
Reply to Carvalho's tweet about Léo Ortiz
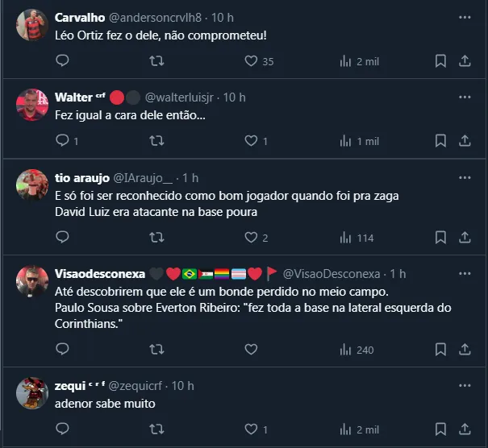[62, 61]
